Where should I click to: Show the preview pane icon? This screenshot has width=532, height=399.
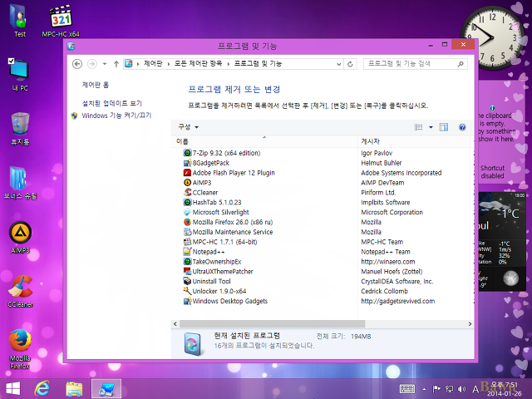tap(444, 127)
